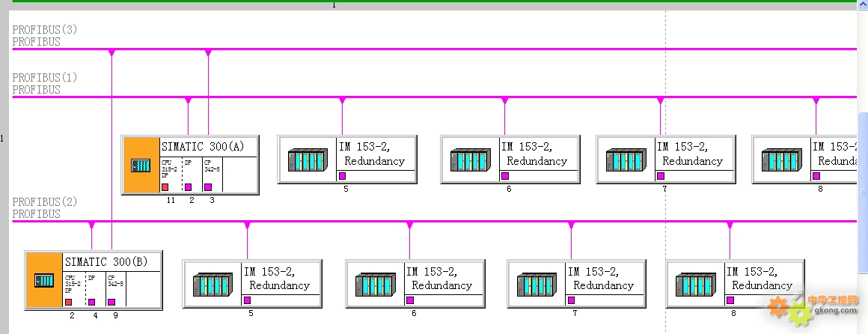The image size is (868, 334).
Task: Click magenta interface square of PROFIBUS(1) slave 6
Action: click(505, 176)
